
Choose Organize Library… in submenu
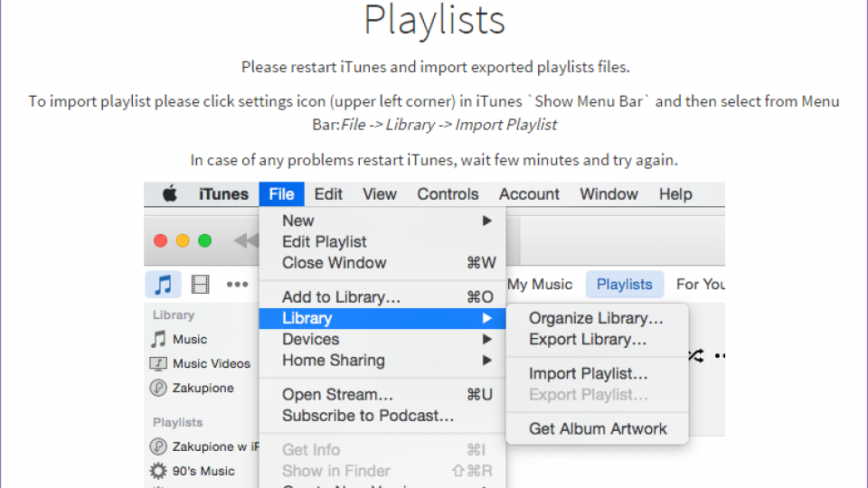(x=598, y=318)
